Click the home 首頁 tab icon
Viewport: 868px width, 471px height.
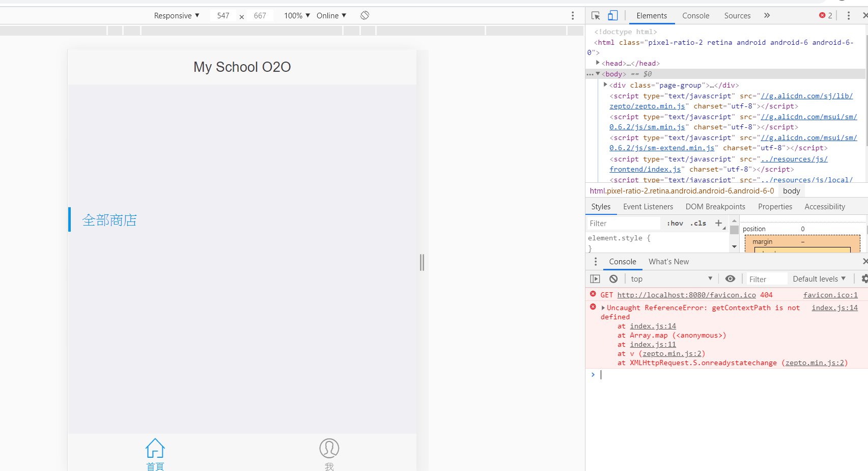(x=155, y=454)
